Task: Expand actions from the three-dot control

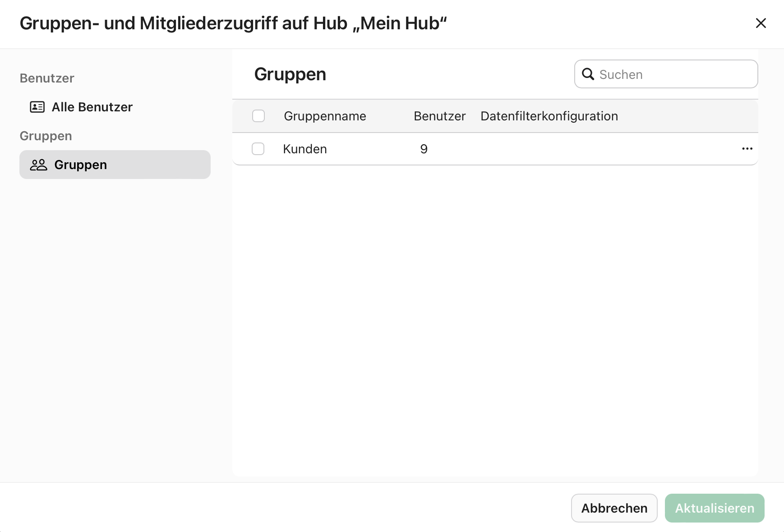Action: click(x=747, y=149)
